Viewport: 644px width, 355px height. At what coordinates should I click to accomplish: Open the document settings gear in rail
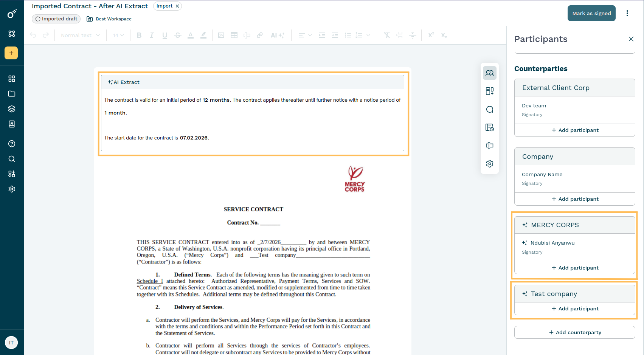point(490,164)
